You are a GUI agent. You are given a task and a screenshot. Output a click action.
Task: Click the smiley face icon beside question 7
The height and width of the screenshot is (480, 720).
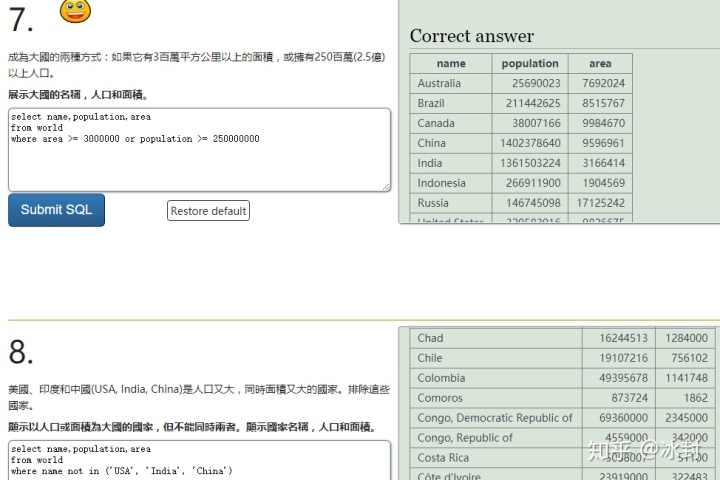click(x=75, y=11)
